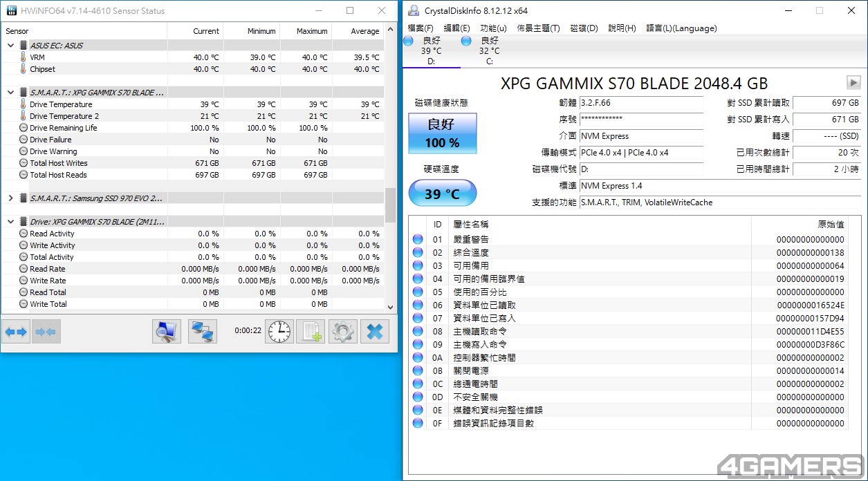Click the blue X close sensors icon
This screenshot has width=868, height=481.
coord(375,332)
